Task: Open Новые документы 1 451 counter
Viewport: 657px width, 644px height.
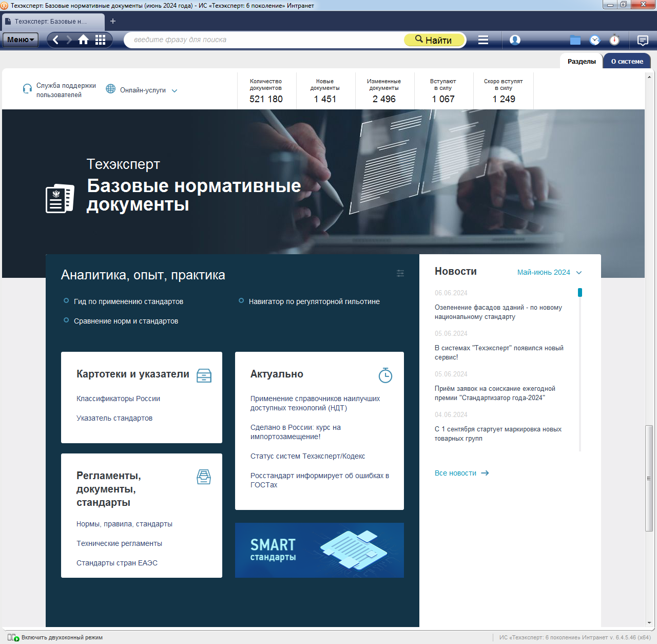Action: point(325,91)
